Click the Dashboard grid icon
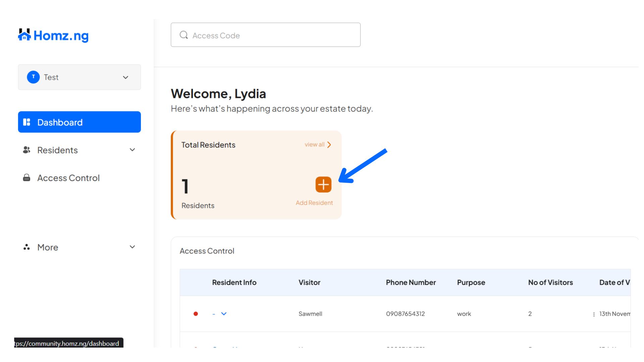 point(27,122)
